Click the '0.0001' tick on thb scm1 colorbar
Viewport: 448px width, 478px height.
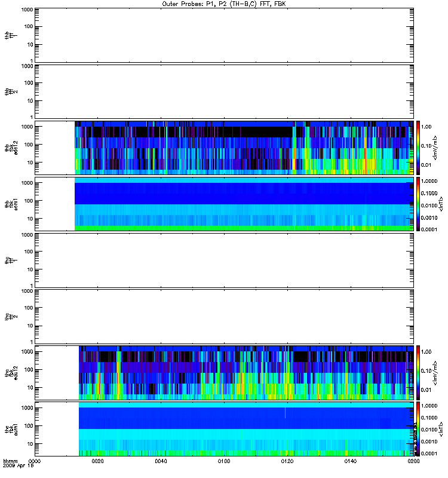[429, 229]
